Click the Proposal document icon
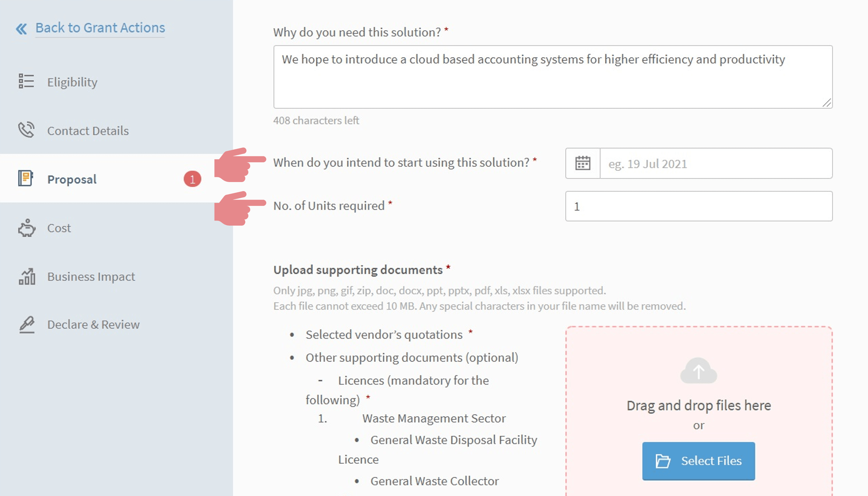The image size is (868, 496). (x=26, y=178)
